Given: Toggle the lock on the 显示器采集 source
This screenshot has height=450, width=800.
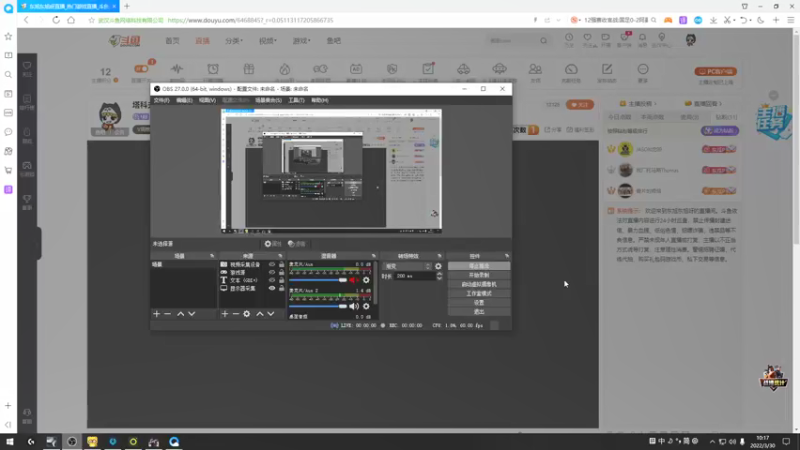Looking at the screenshot, I should click(x=282, y=288).
